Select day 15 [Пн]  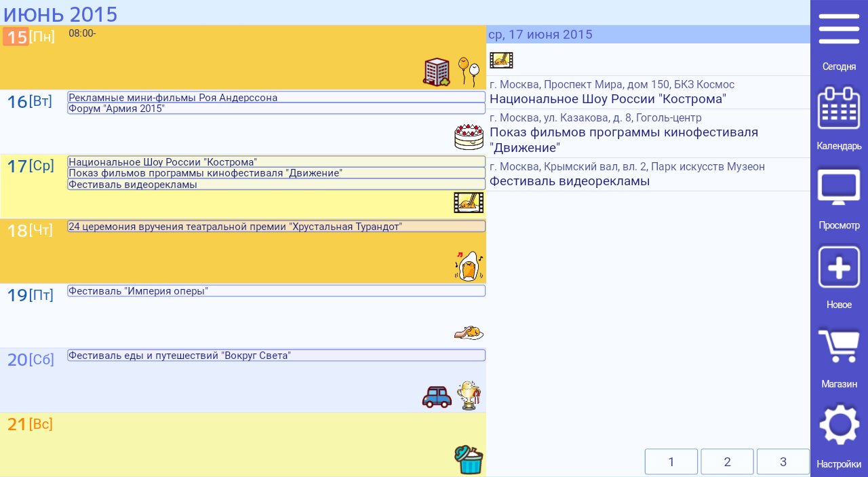pos(29,37)
